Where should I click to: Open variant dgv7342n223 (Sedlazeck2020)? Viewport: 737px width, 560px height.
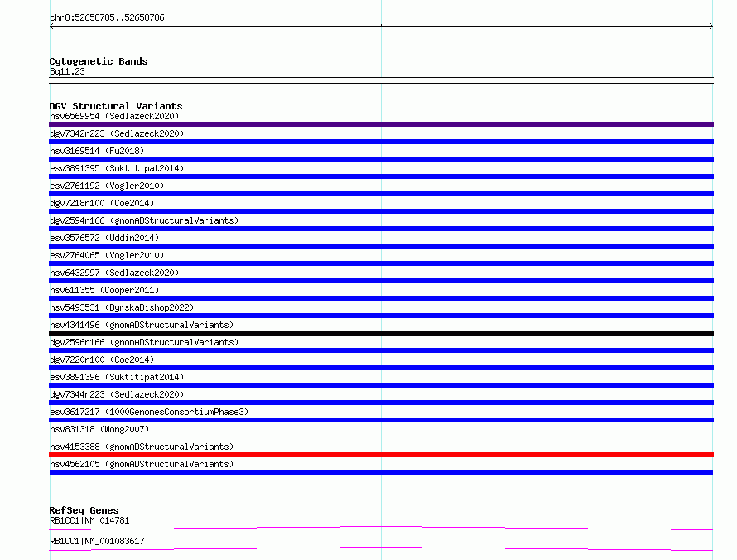[x=117, y=133]
